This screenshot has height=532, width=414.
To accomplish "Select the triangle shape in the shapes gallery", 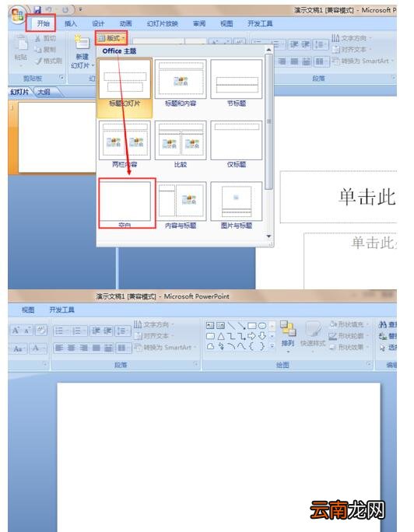I will 220,336.
